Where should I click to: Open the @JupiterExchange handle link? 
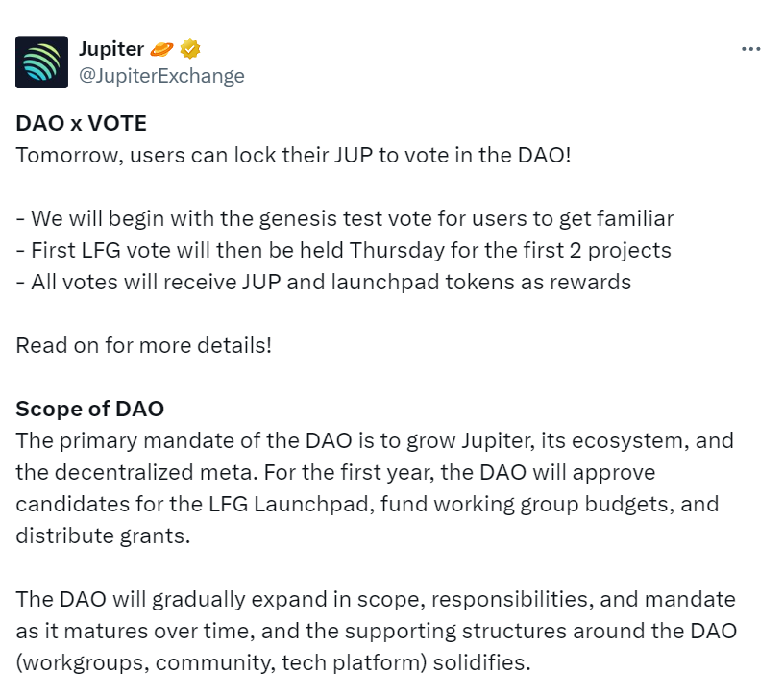tap(161, 76)
